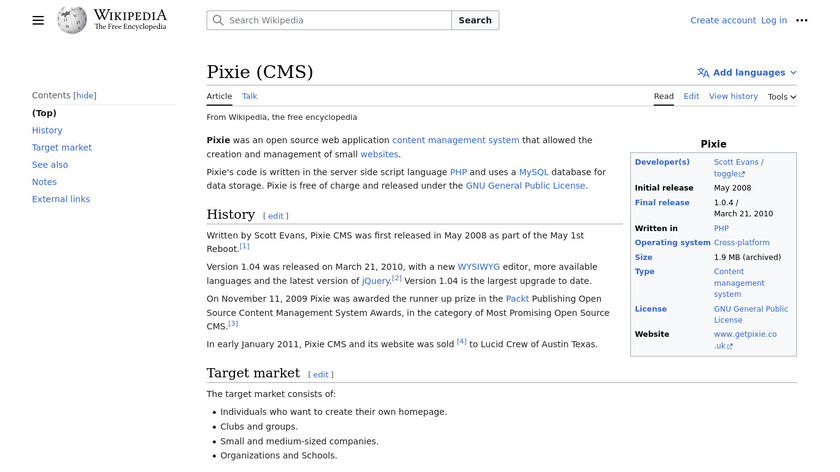Open citation reference [2]
Screen dimensions: 840x472
[x=396, y=278]
